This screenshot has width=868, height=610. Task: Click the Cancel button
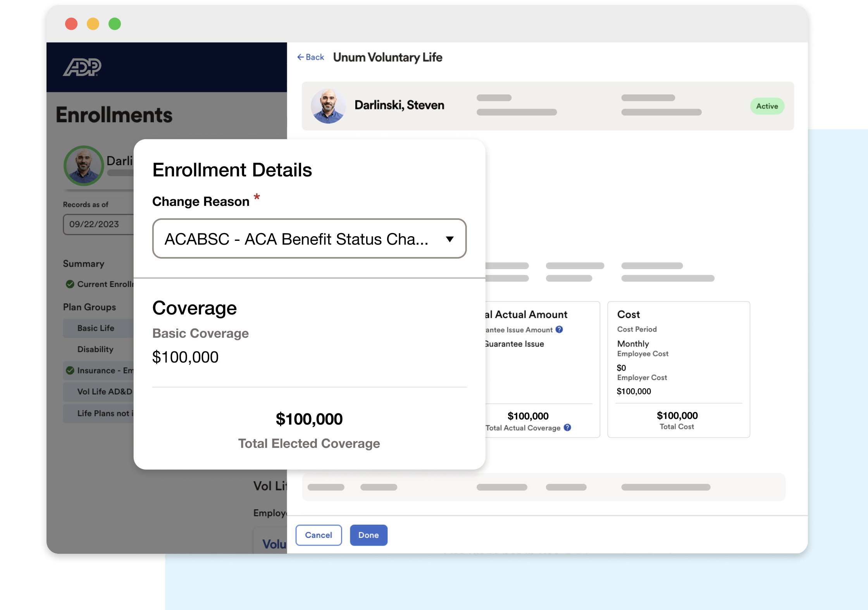[x=318, y=535]
